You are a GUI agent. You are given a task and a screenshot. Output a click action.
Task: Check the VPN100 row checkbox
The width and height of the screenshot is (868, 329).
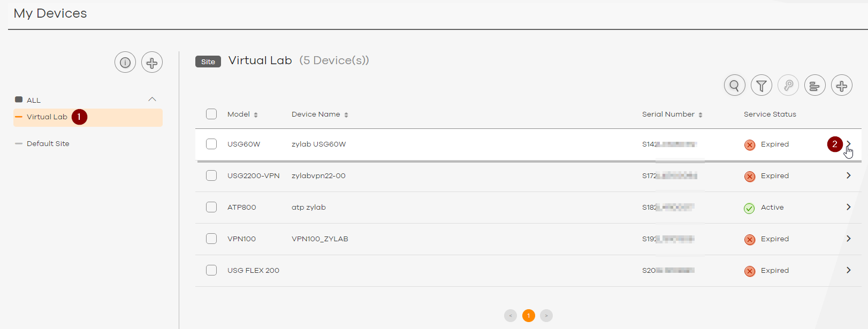click(x=211, y=239)
